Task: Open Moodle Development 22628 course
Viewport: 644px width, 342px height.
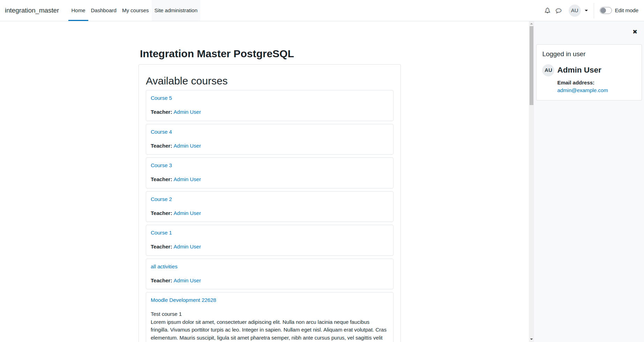Action: click(184, 300)
